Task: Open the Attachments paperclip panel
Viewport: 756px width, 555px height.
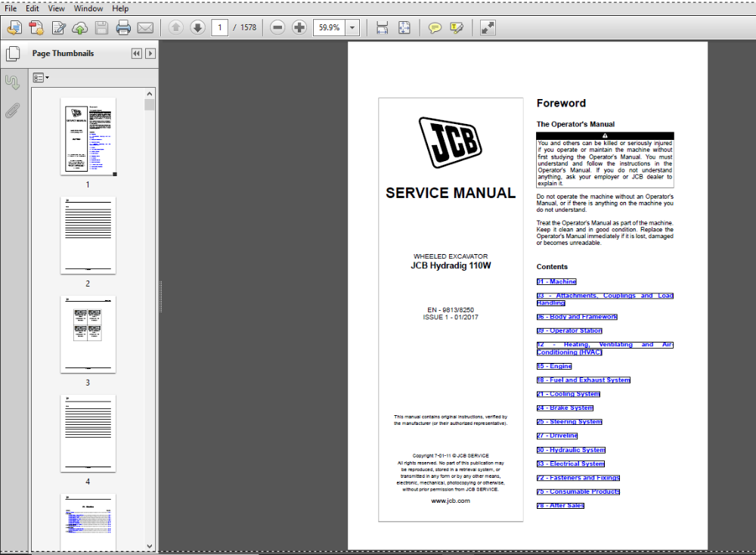Action: (13, 110)
